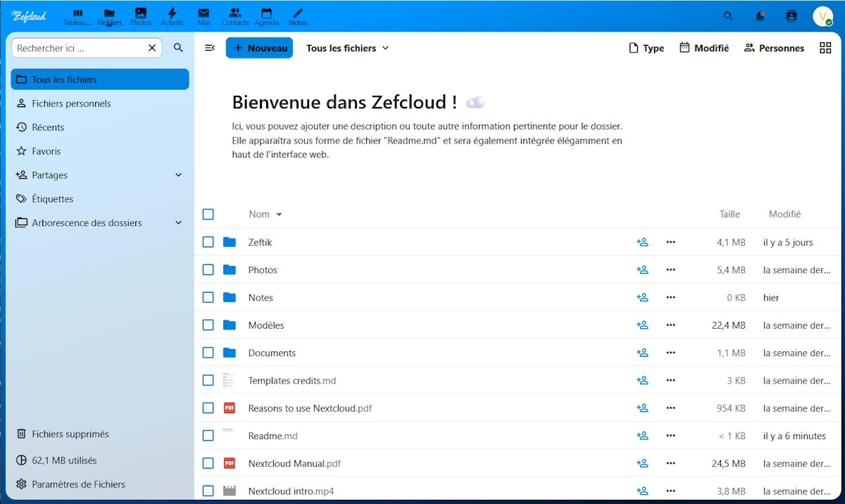Share the Zeftik folder via share icon
The image size is (845, 504).
pos(642,242)
